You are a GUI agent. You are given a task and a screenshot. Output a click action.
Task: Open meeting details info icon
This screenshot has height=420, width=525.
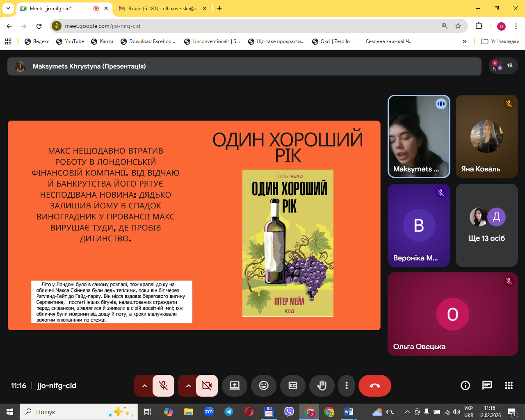coord(465,386)
